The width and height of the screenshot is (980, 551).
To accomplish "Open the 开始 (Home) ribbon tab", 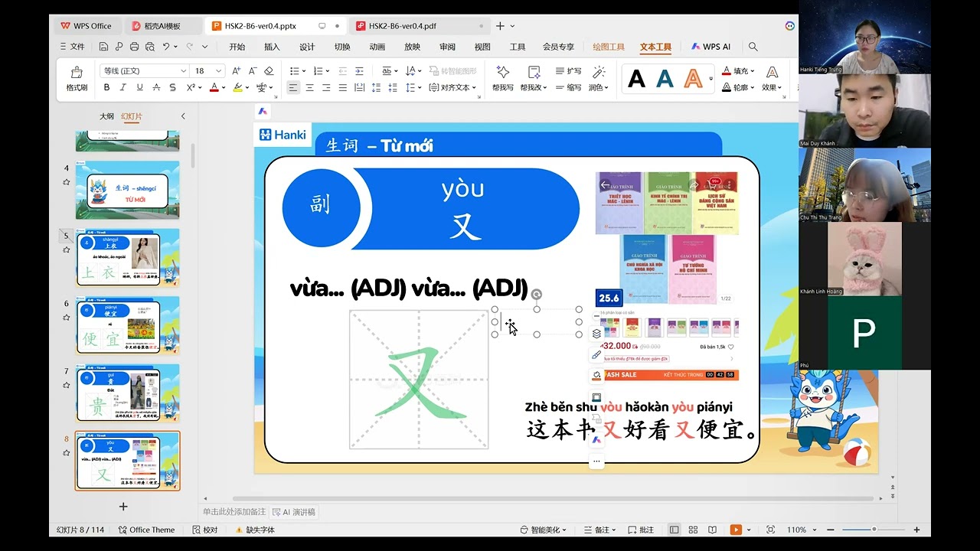I will [237, 47].
